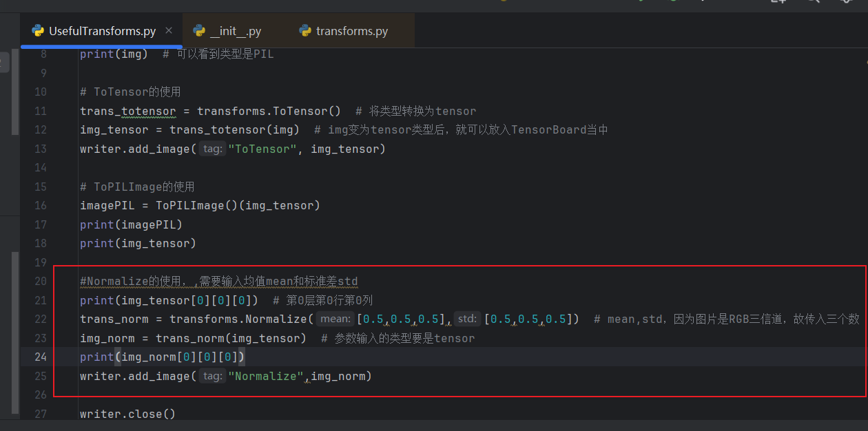Image resolution: width=868 pixels, height=431 pixels.
Task: Click the '# 参数输入的类型要是tensor' comment
Action: click(x=398, y=338)
